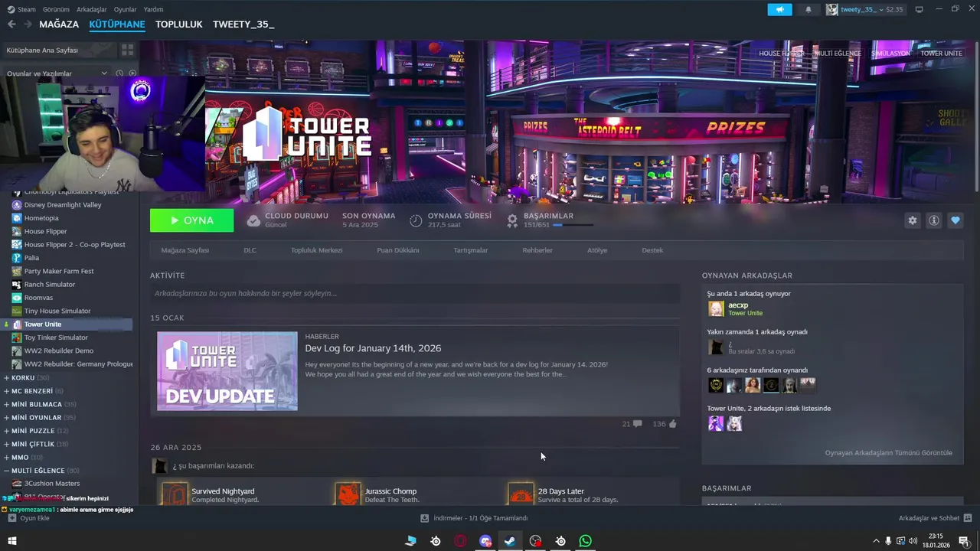Open Dev Update news thumbnail
Viewport: 980px width, 551px height.
[227, 371]
